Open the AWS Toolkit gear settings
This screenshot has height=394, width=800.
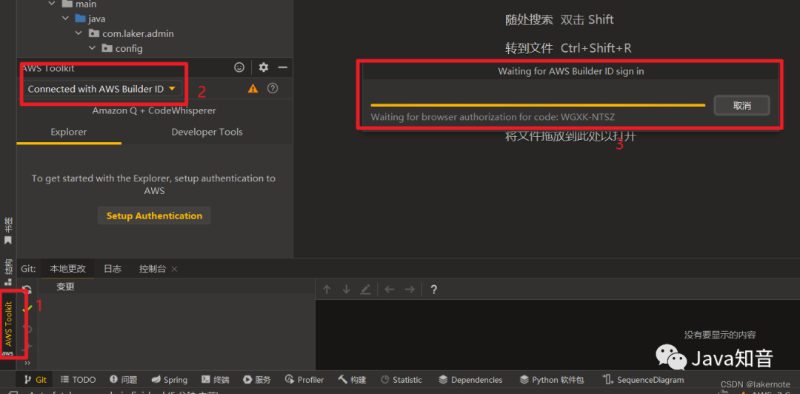[263, 67]
